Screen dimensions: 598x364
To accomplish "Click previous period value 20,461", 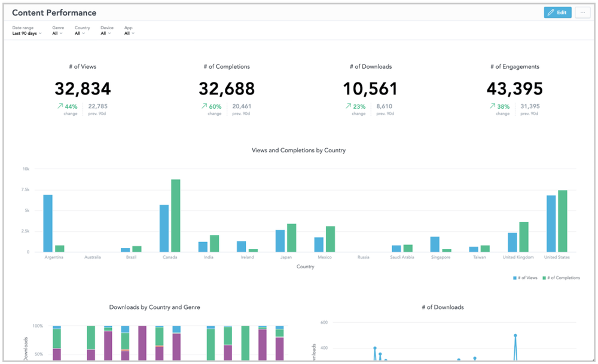I will [x=242, y=106].
